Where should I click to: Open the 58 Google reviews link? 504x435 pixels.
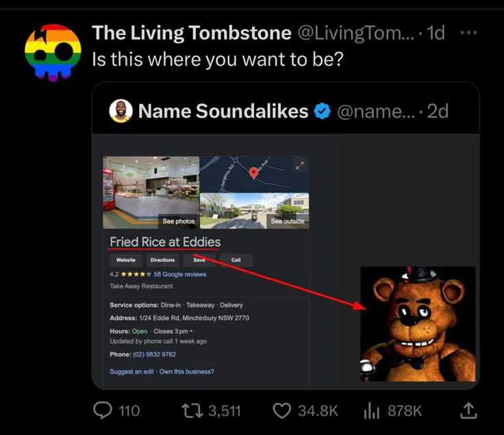(179, 274)
